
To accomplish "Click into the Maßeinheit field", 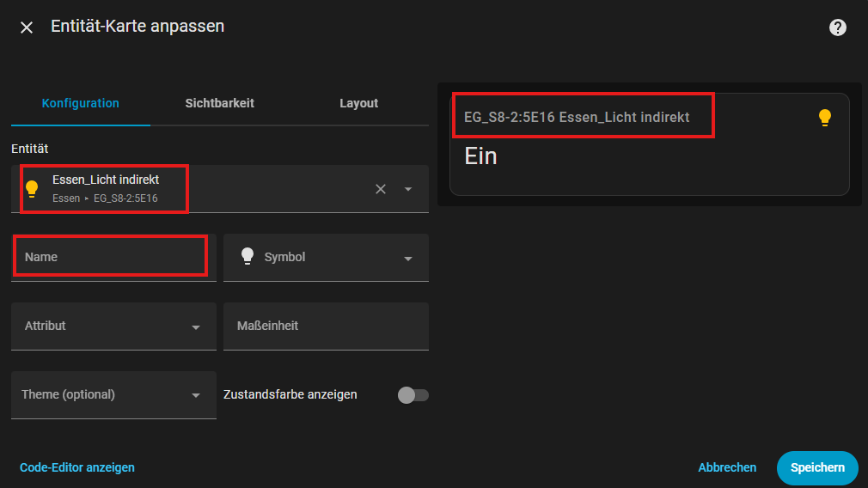I will [326, 326].
